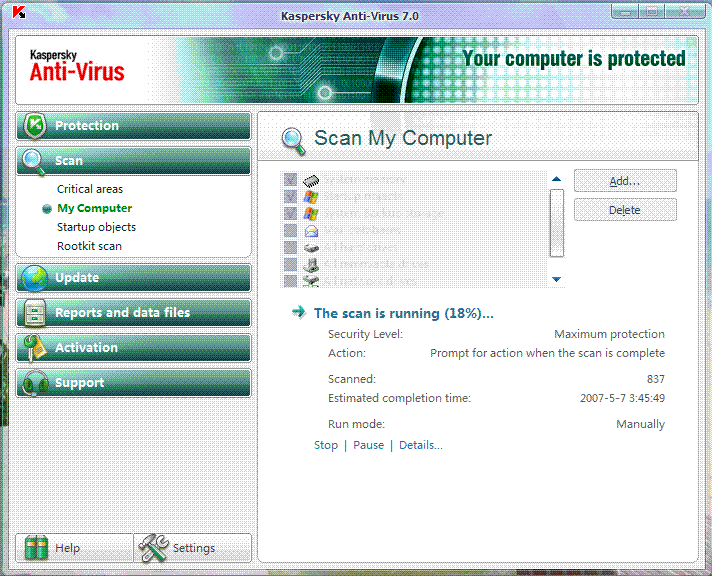This screenshot has height=576, width=712.
Task: Toggle the All hard drives checkbox
Action: 290,247
